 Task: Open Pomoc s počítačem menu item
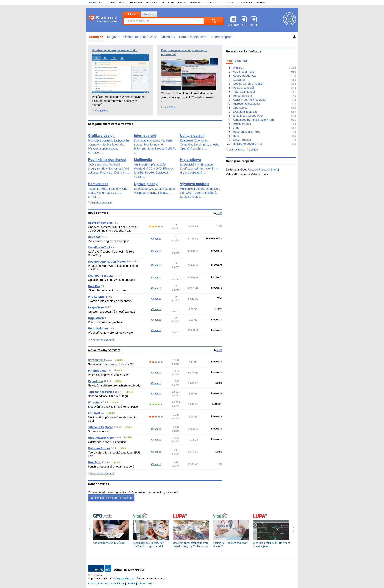pos(193,37)
